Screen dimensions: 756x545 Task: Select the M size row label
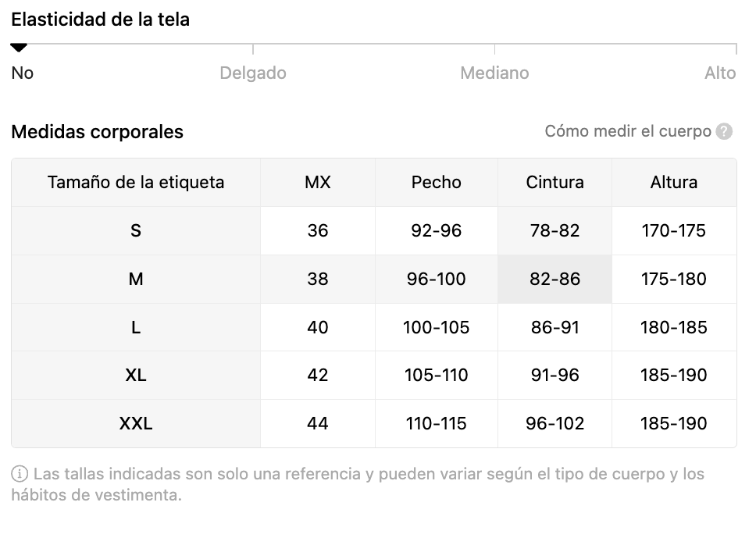[136, 279]
